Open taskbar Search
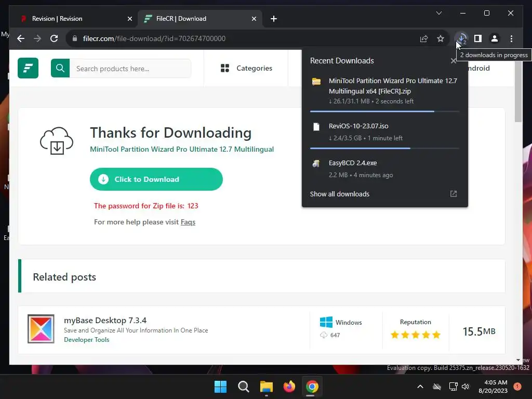Screen dimensions: 532x399 click(243, 387)
